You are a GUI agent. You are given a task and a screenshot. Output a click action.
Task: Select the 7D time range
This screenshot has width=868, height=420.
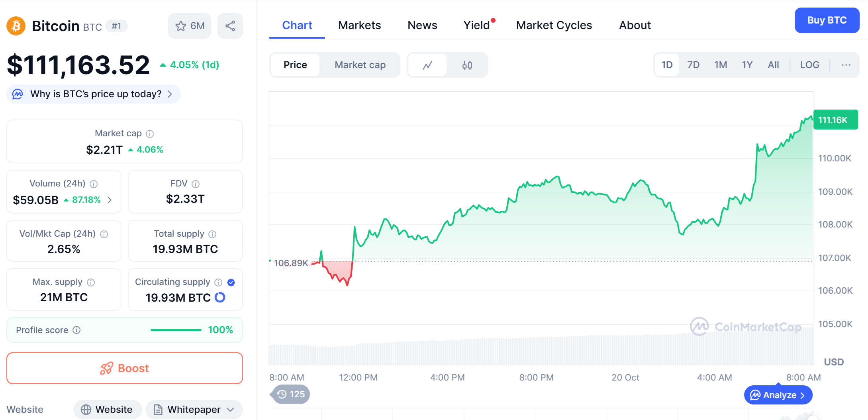click(693, 65)
